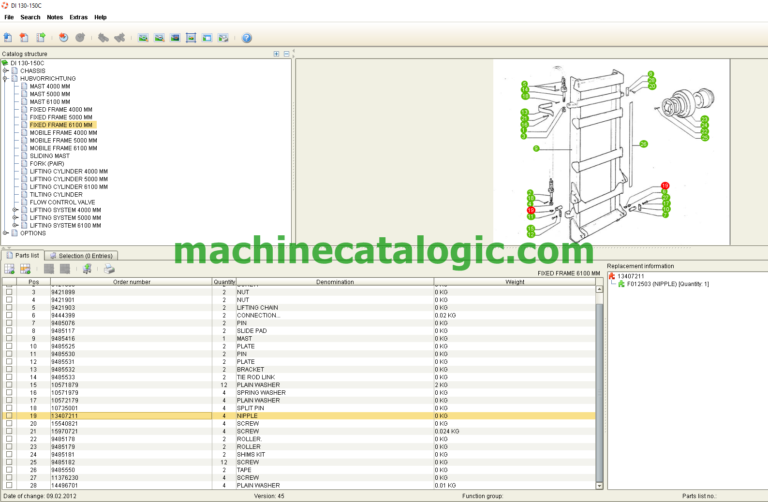Expand the CHASSIS tree node
The image size is (768, 502).
coord(5,71)
